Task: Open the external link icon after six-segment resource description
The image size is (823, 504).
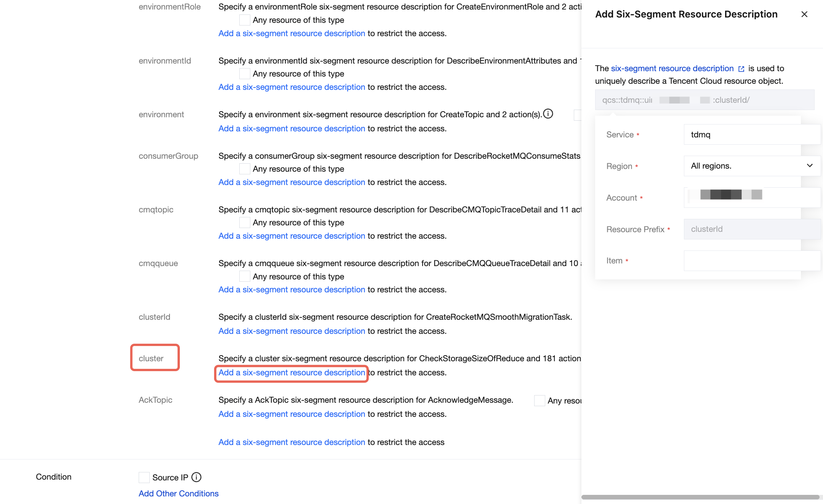Action: (741, 69)
